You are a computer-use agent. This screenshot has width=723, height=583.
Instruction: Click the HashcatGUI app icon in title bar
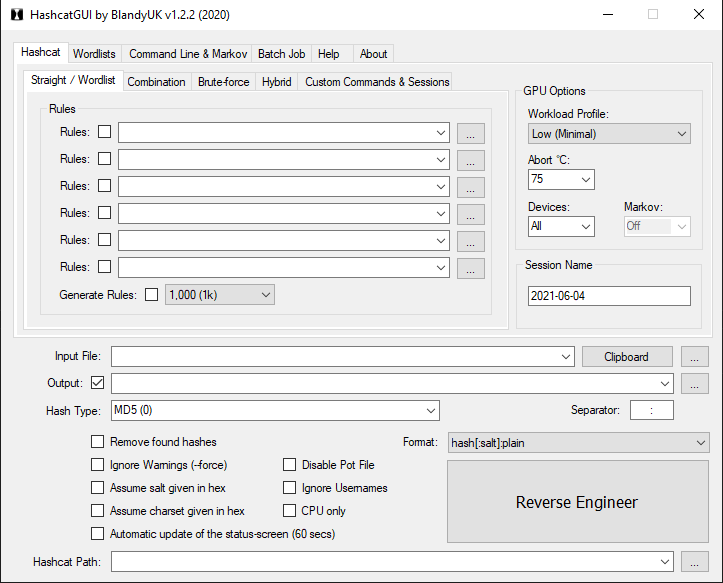tap(17, 15)
